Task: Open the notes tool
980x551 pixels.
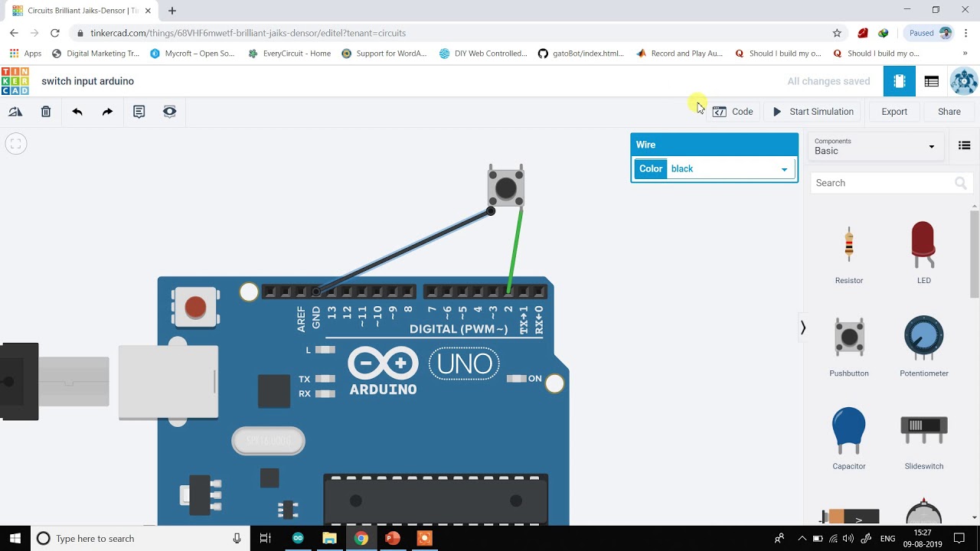Action: pyautogui.click(x=139, y=112)
